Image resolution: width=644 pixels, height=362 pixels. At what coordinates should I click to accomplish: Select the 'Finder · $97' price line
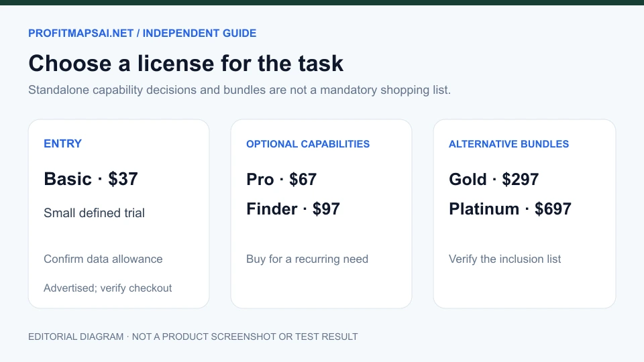[293, 209]
